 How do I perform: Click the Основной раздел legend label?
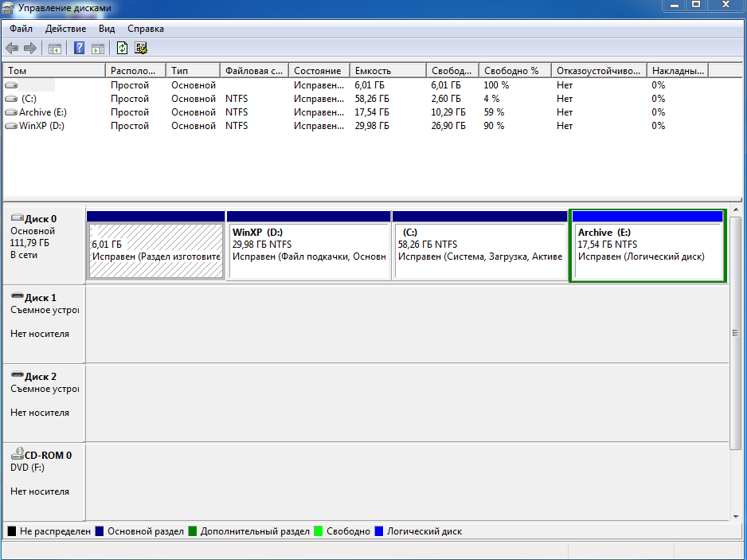tap(145, 531)
